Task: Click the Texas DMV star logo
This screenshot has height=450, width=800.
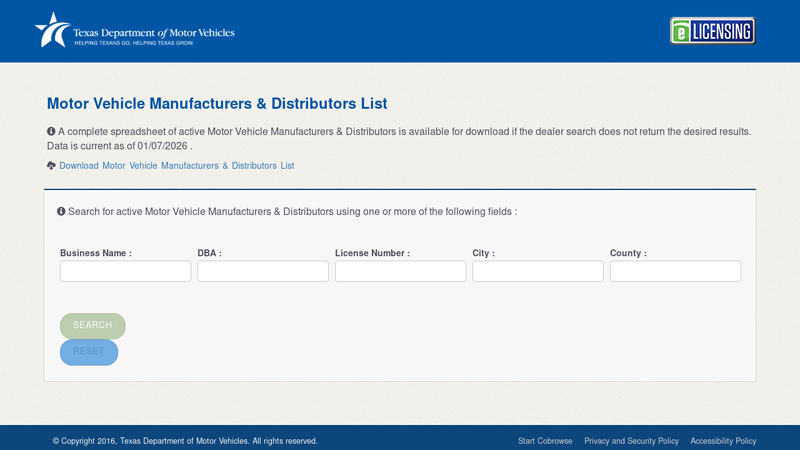Action: pyautogui.click(x=52, y=30)
